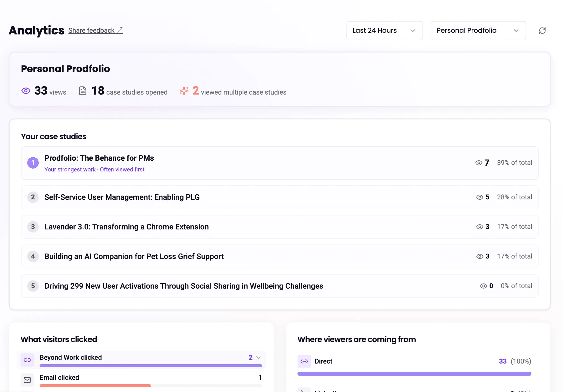562x392 pixels.
Task: Click the eye icon on Self-Service User Management row
Action: 479,197
